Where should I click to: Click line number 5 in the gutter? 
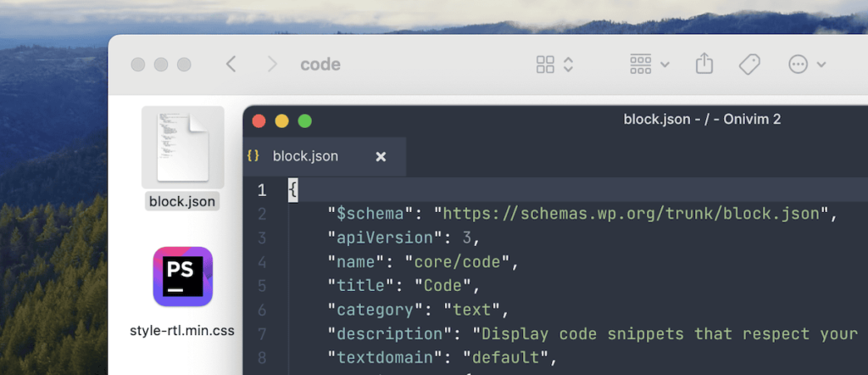[x=262, y=286]
